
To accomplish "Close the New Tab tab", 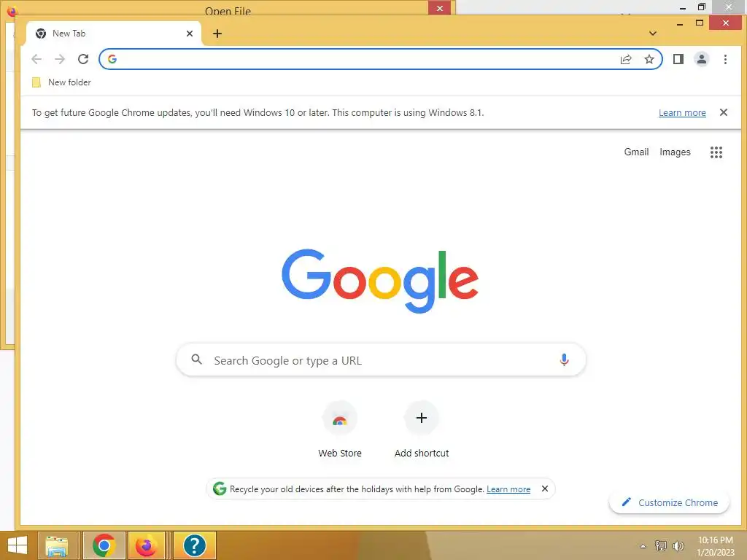I will click(x=190, y=34).
